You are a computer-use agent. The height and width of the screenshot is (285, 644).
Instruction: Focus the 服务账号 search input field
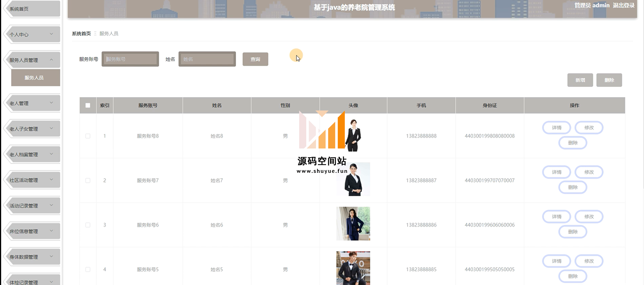pos(130,59)
